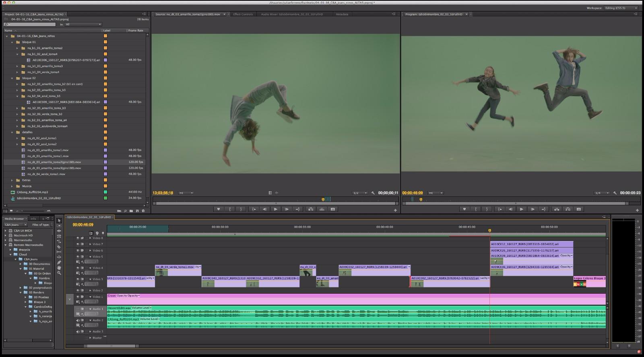Select the Razor tool in the tools panel
This screenshot has width=644, height=357.
59,247
